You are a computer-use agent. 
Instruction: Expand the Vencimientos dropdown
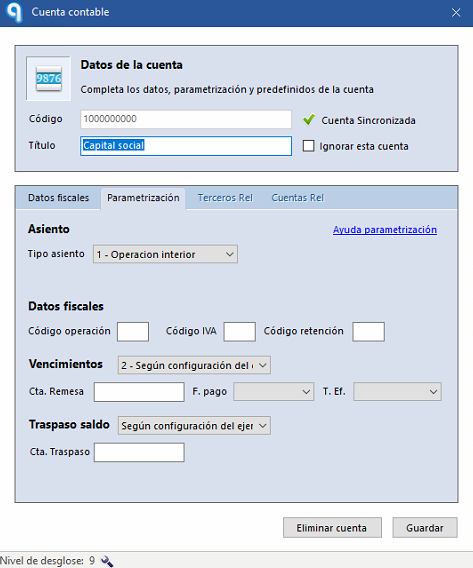click(194, 365)
